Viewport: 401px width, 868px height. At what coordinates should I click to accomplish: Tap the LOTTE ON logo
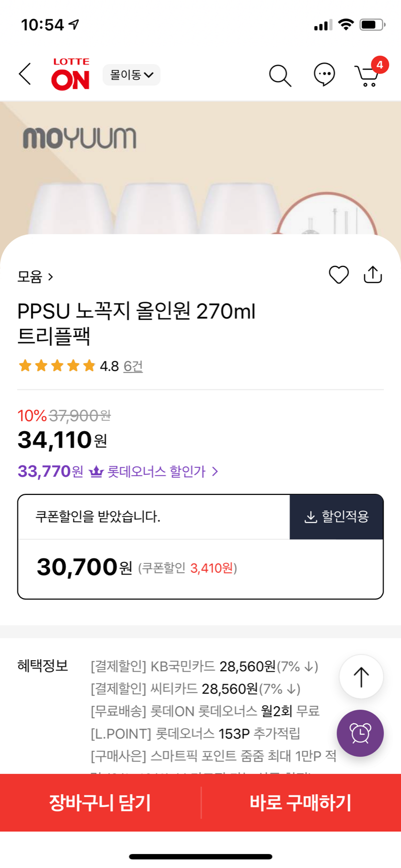tap(71, 74)
